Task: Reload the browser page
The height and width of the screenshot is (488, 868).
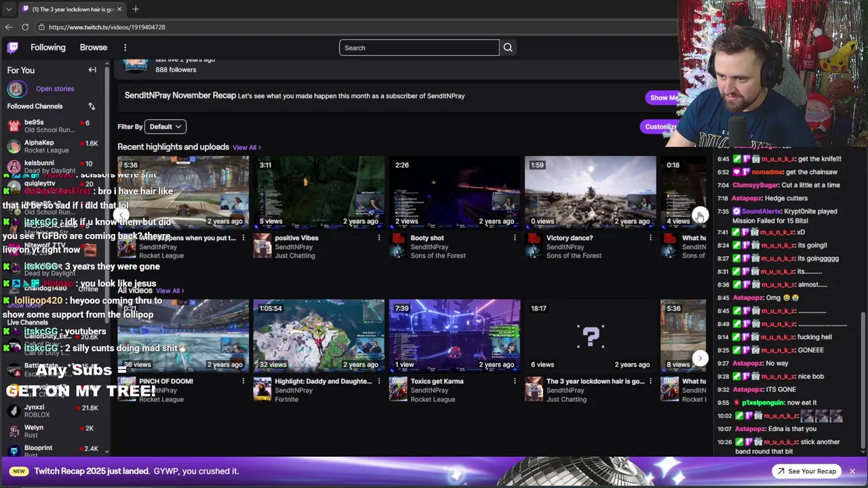Action: tap(25, 27)
